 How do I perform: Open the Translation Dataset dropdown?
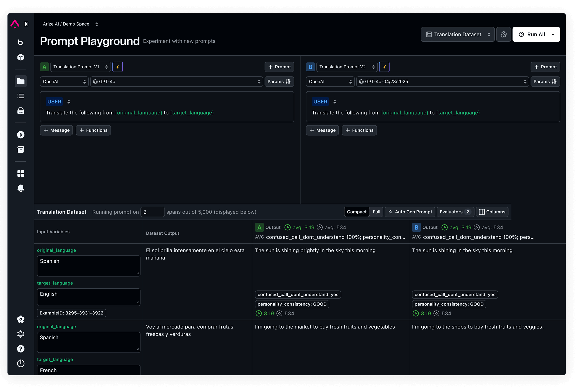457,34
